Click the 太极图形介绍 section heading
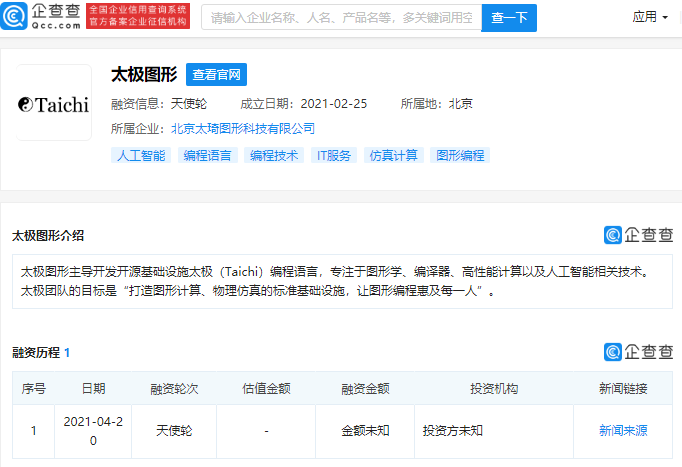Image resolution: width=682 pixels, height=467 pixels. coord(48,236)
